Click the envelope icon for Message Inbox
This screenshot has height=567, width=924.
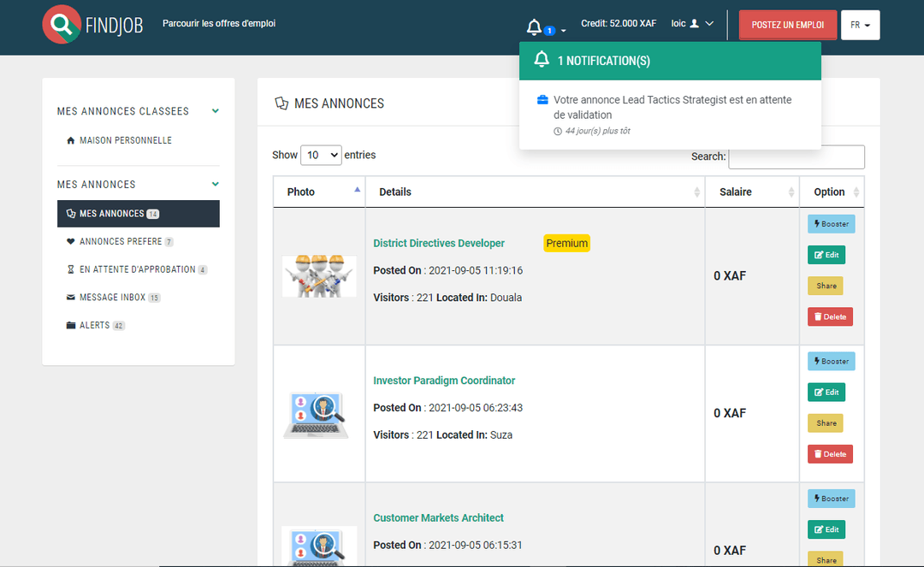point(70,298)
